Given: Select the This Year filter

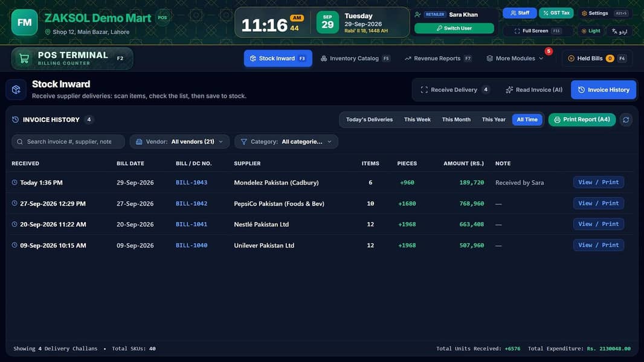Looking at the screenshot, I should (494, 119).
